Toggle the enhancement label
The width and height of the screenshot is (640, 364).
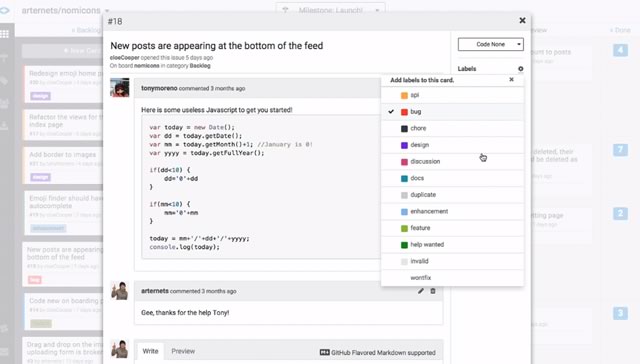point(452,211)
